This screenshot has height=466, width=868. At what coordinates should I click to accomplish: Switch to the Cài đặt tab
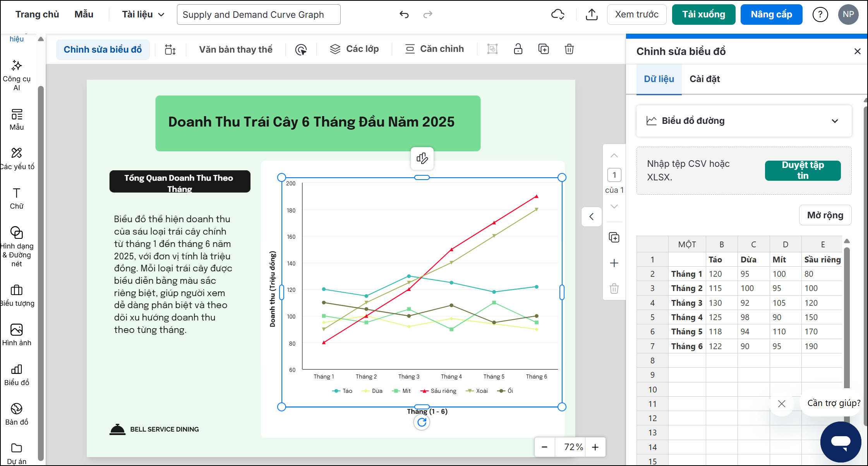[704, 79]
